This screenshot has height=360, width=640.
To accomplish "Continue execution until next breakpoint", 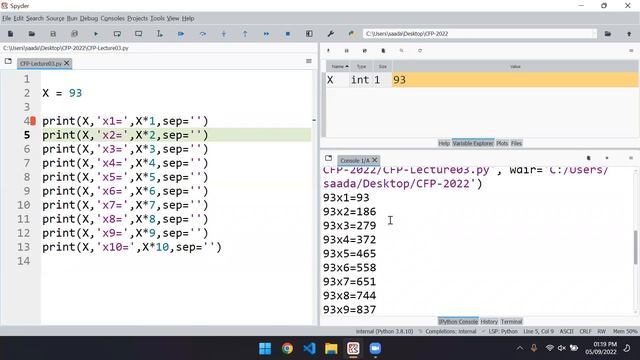I will click(x=266, y=34).
